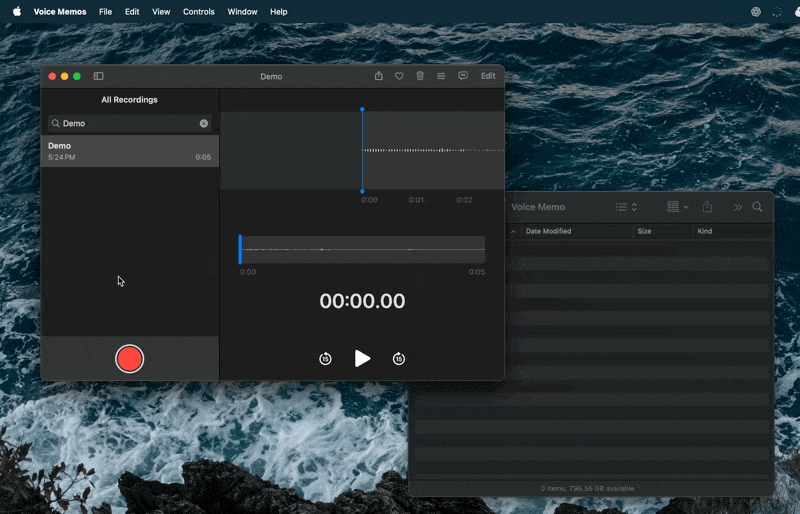Open Finder group-by dropdown
Viewport: 800px width, 514px height.
pos(678,207)
